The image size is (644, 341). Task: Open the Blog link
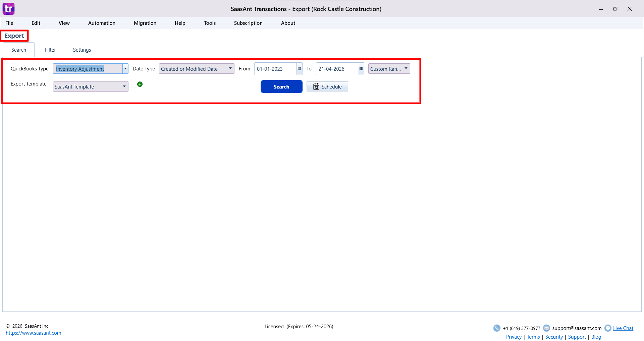click(596, 337)
